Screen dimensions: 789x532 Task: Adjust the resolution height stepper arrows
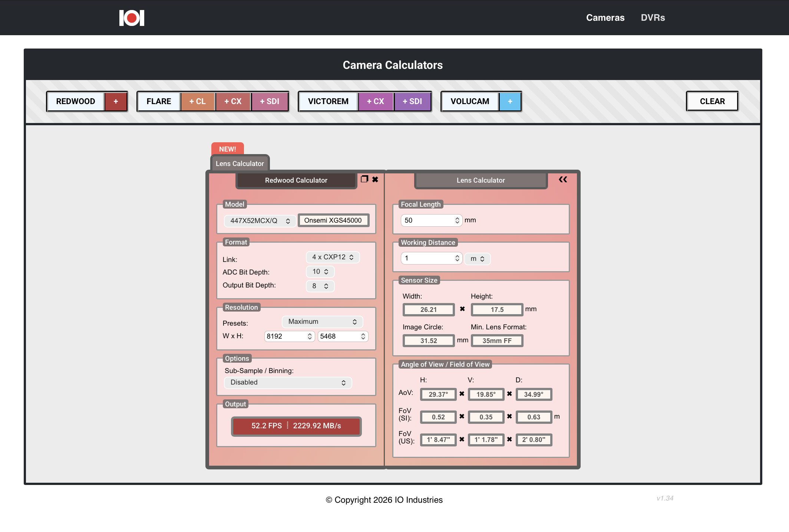click(363, 336)
